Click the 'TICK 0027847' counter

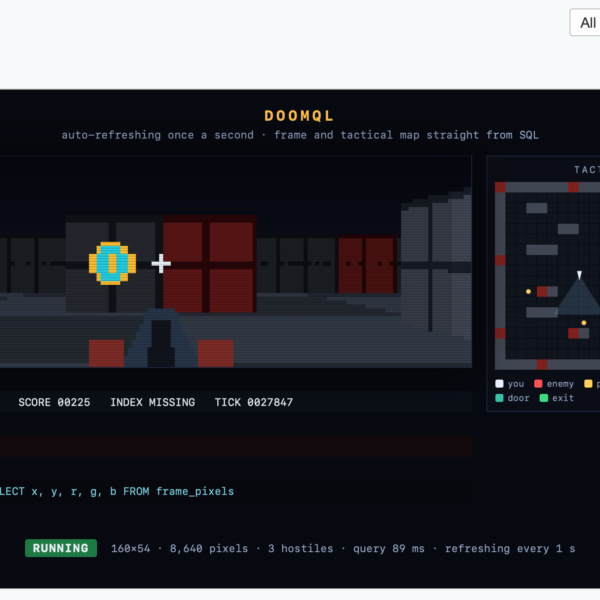(x=254, y=402)
